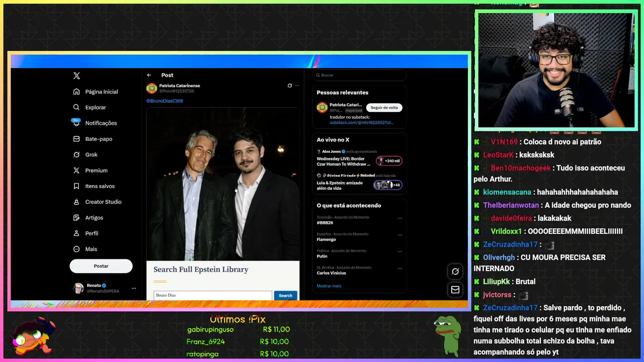
Task: Open the Itens salvos bookmark icon
Action: (76, 186)
